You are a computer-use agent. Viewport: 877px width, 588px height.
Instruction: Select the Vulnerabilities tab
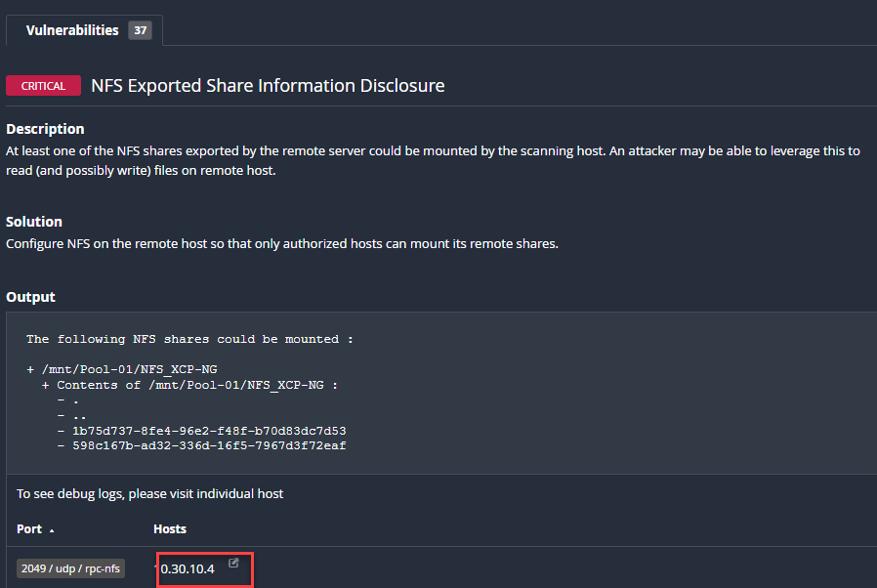[72, 30]
